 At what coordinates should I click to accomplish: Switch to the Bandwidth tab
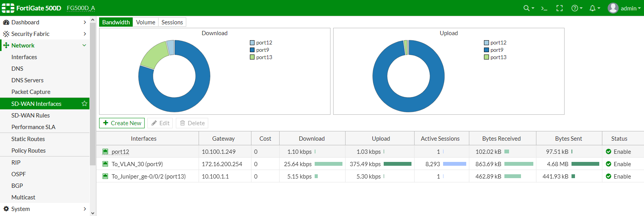(x=116, y=22)
